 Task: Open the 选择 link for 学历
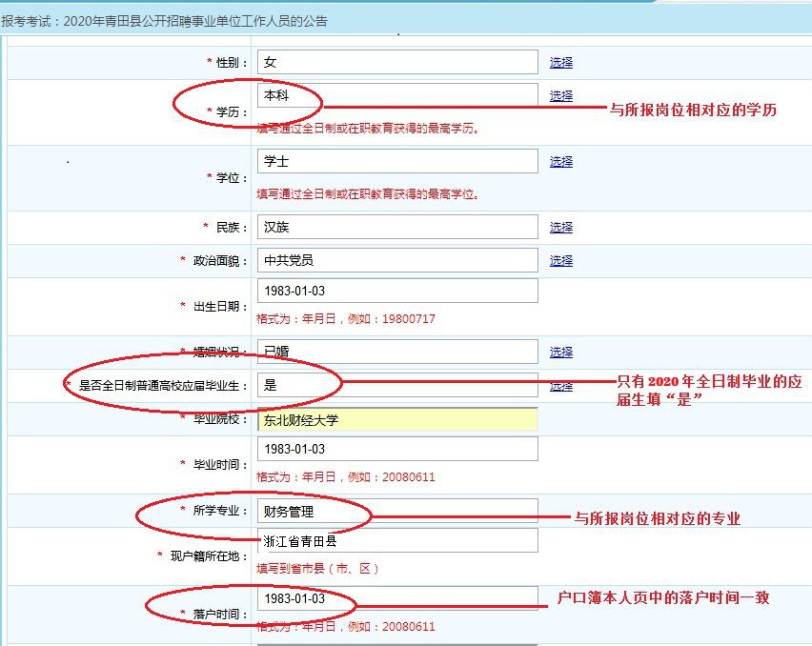560,96
